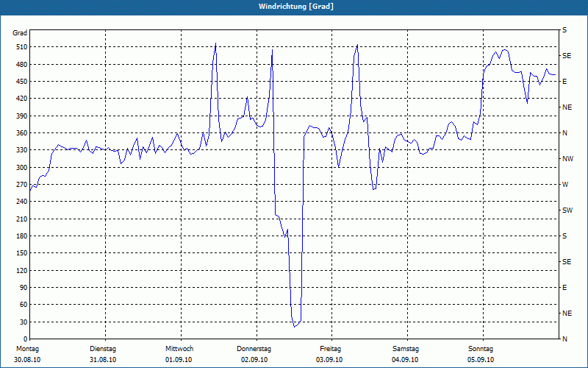Select the Sonntag day label

click(481, 349)
